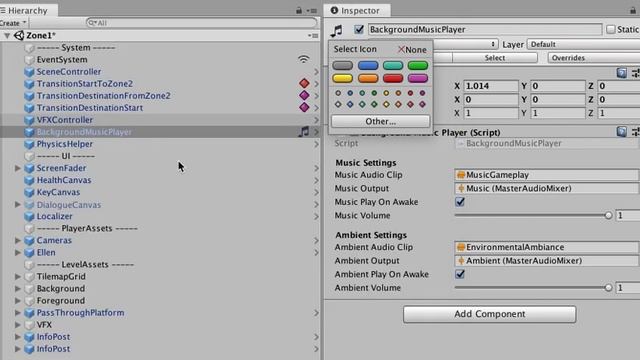640x360 pixels.
Task: Toggle the BackgroundMusicPlayer active checkbox
Action: point(359,29)
